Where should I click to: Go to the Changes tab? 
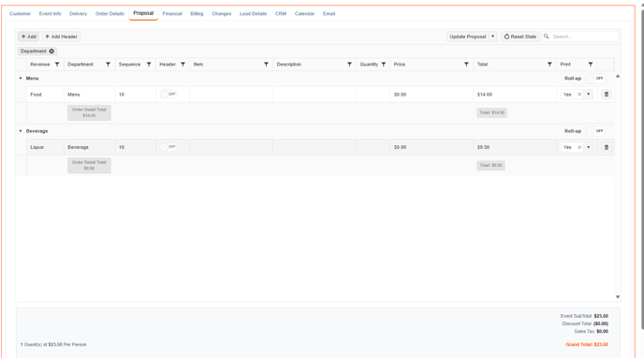click(221, 13)
